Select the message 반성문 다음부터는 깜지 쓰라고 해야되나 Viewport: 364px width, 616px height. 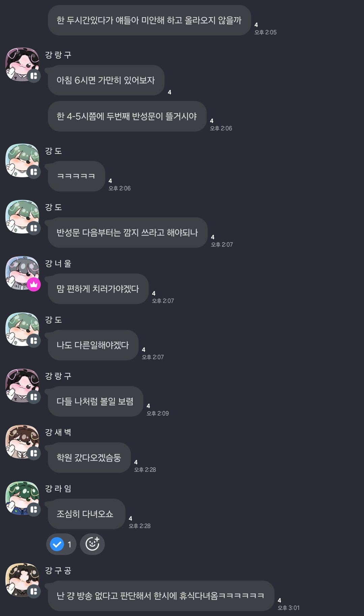(x=127, y=233)
